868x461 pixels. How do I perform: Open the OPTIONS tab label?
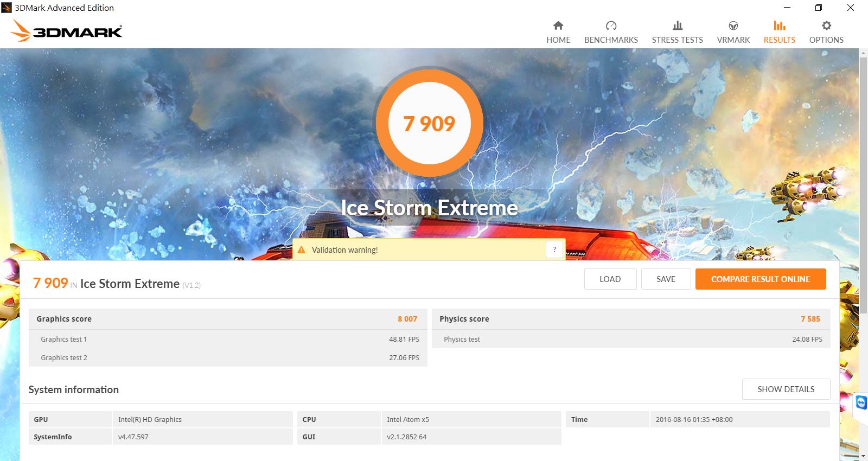tap(826, 40)
